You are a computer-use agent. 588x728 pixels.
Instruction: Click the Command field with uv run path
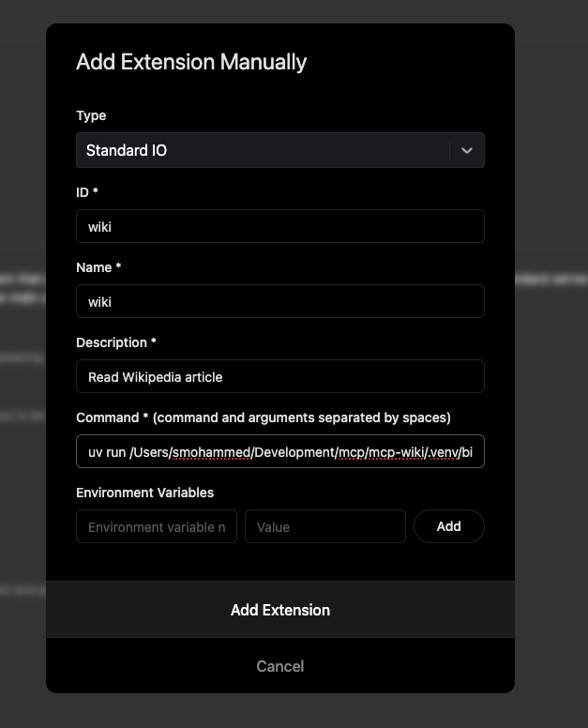coord(279,451)
